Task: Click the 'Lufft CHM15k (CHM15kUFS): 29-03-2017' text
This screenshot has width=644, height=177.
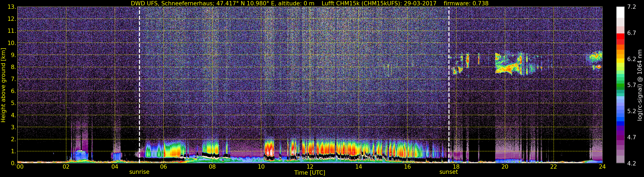Action: pos(379,3)
